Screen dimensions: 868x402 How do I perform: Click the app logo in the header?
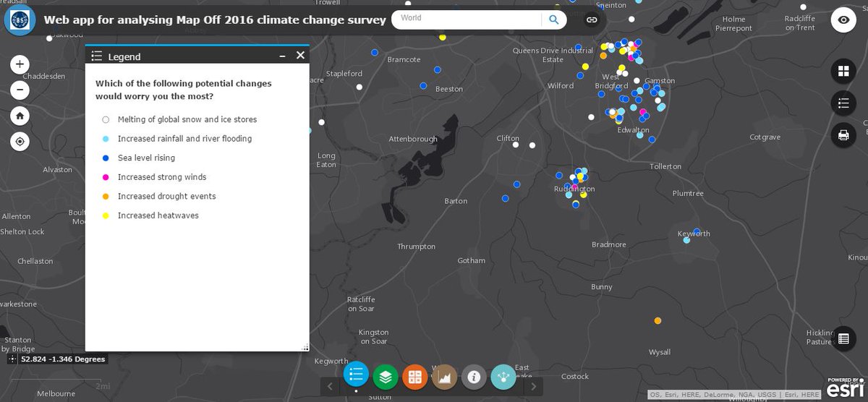coord(20,20)
